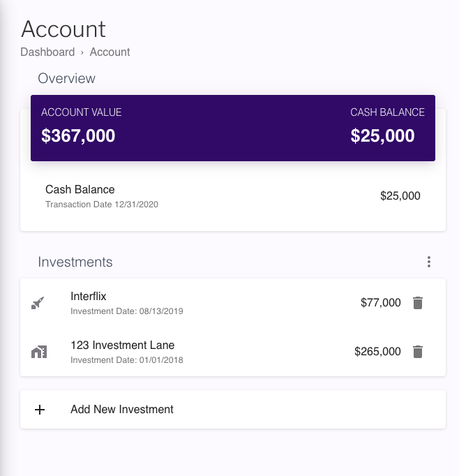Open the Investments three-dot options menu

click(x=429, y=262)
